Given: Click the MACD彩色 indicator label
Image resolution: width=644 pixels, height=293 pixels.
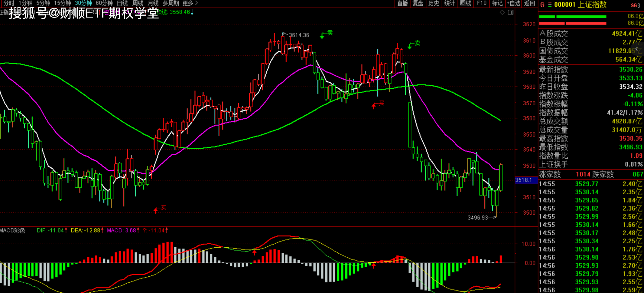Looking at the screenshot, I should pos(13,231).
